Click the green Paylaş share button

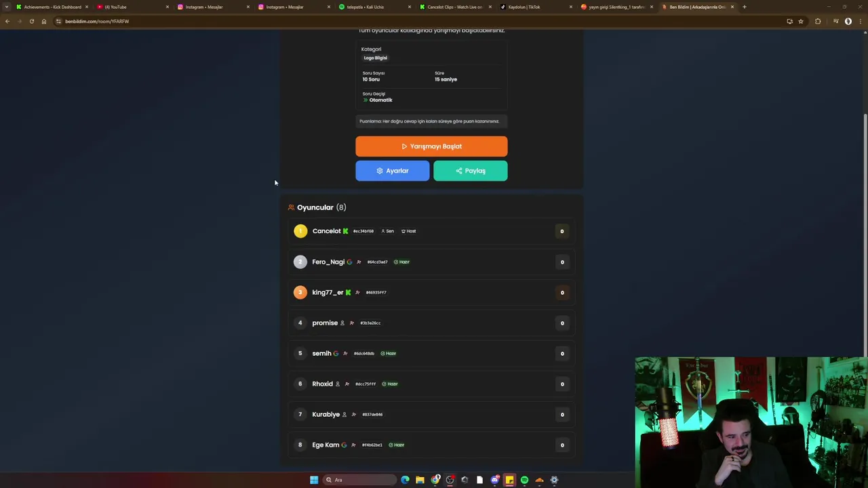(x=471, y=171)
